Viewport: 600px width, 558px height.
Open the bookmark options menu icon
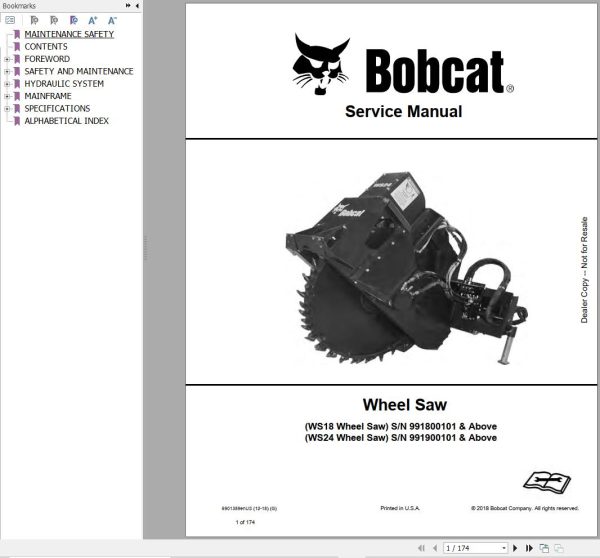pos(10,20)
